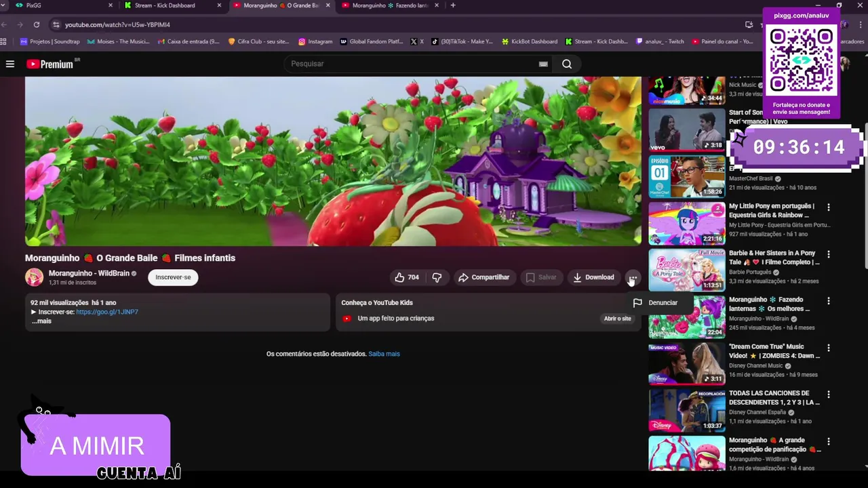Screen dimensions: 868x488
Task: Open the Vevo 3:18 video thumbnail
Action: (x=686, y=129)
